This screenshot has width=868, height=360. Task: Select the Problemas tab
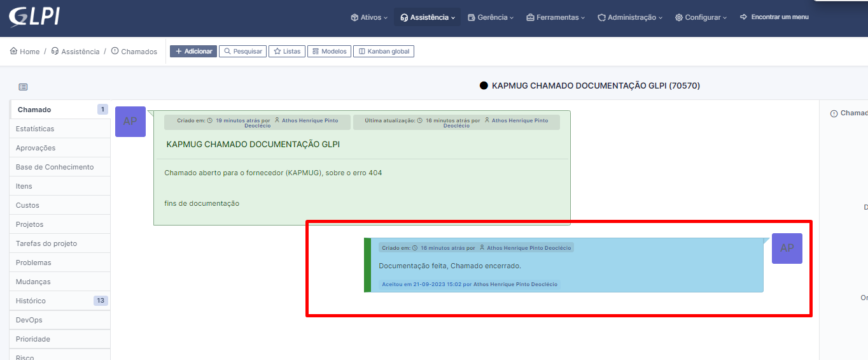60,263
